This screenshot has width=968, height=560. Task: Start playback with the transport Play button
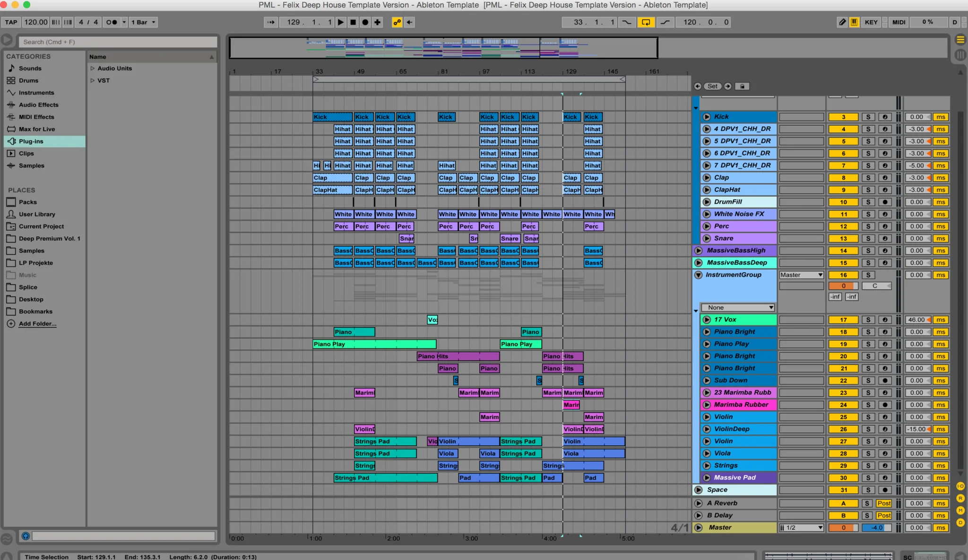coord(340,22)
